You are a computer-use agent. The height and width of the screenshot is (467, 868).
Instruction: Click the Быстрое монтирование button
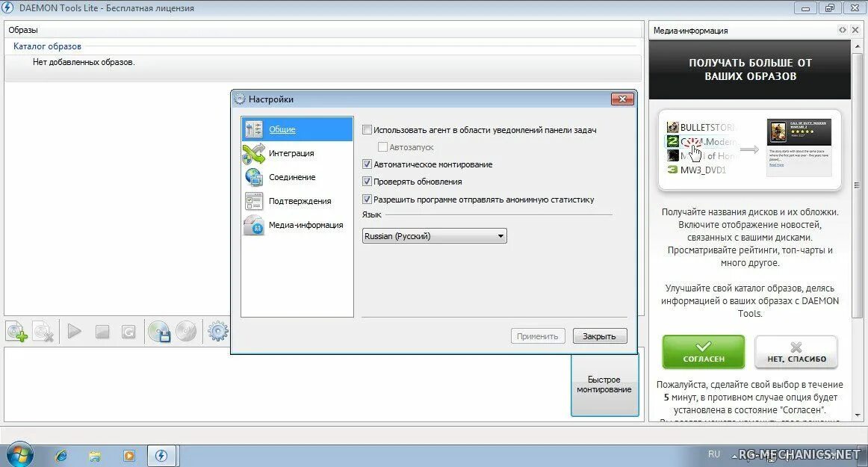tap(604, 385)
